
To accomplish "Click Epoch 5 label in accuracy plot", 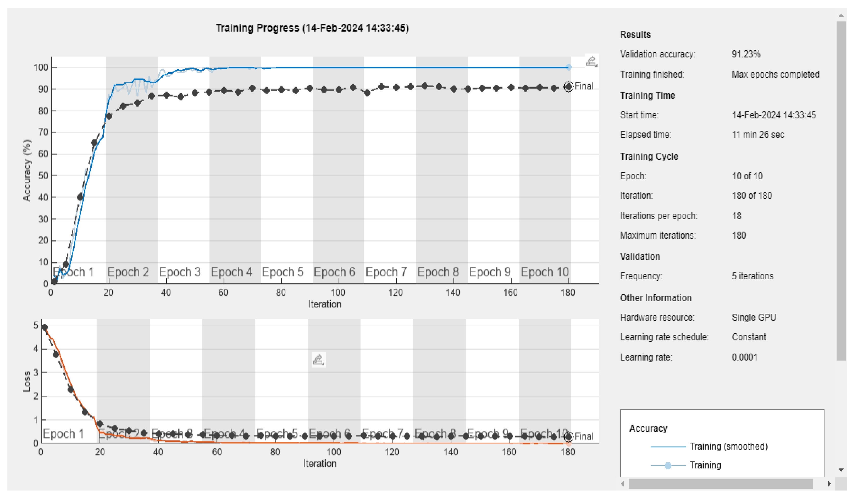I will click(x=283, y=272).
